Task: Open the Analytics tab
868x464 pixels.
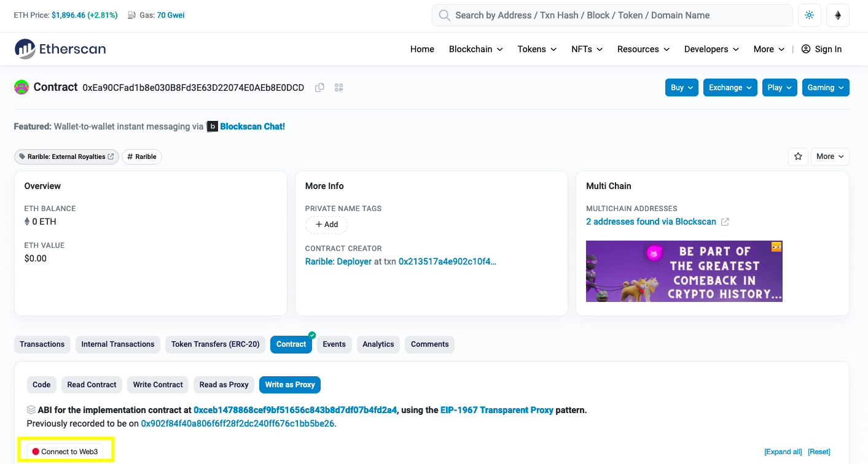Action: [x=378, y=344]
